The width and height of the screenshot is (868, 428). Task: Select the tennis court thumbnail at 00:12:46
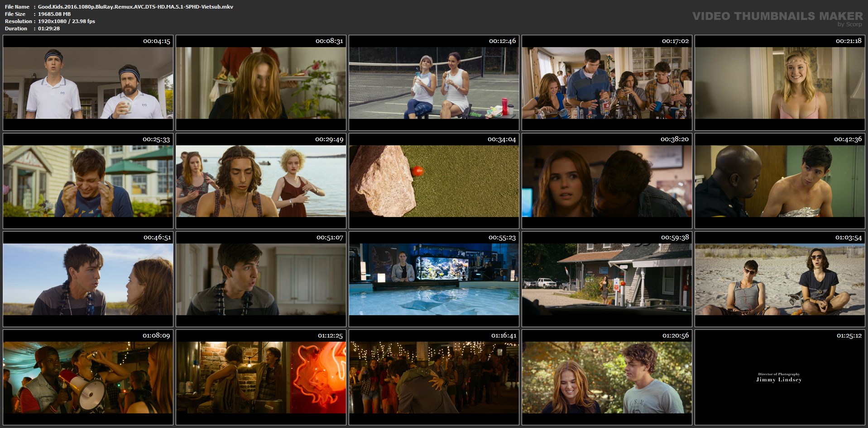[x=434, y=83]
